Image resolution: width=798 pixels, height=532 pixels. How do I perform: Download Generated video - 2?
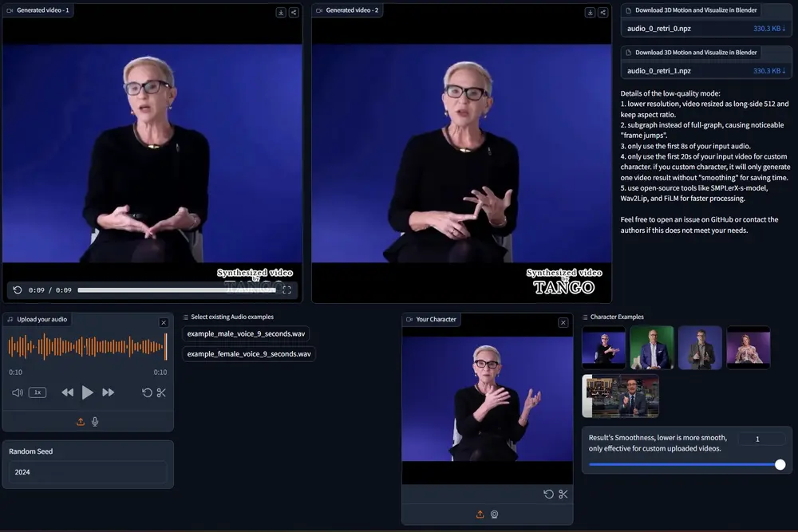[590, 12]
